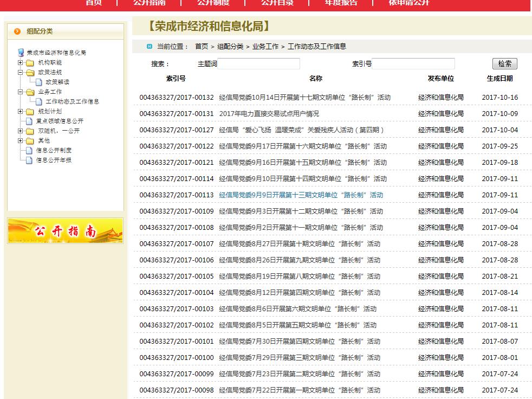Click the folder icon beside 规划计划
This screenshot has height=399, width=532.
click(x=30, y=112)
